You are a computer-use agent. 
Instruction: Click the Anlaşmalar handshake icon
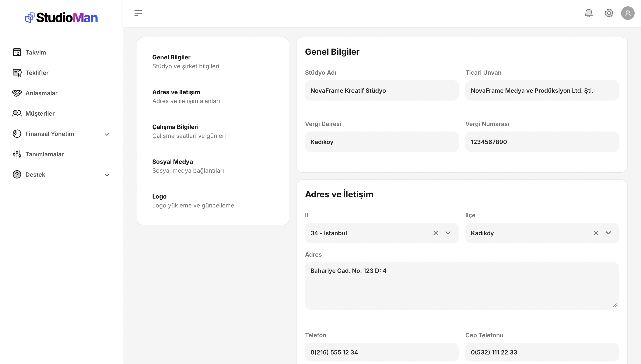pyautogui.click(x=17, y=93)
